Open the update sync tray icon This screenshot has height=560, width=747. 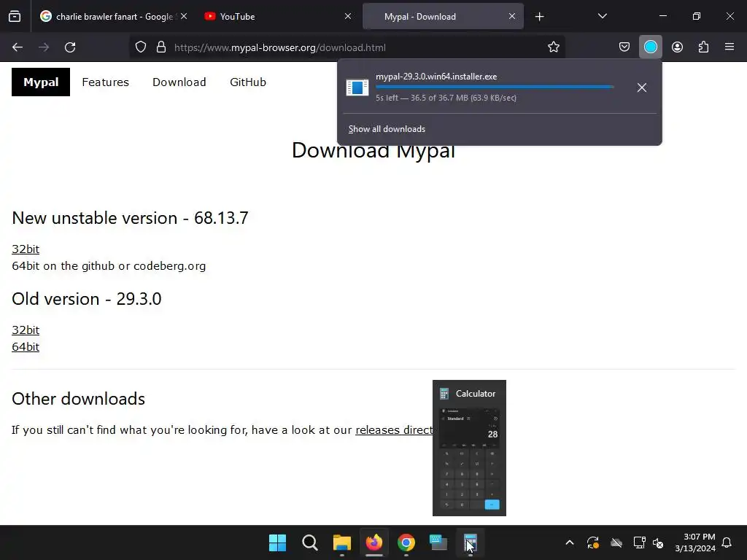(x=592, y=542)
